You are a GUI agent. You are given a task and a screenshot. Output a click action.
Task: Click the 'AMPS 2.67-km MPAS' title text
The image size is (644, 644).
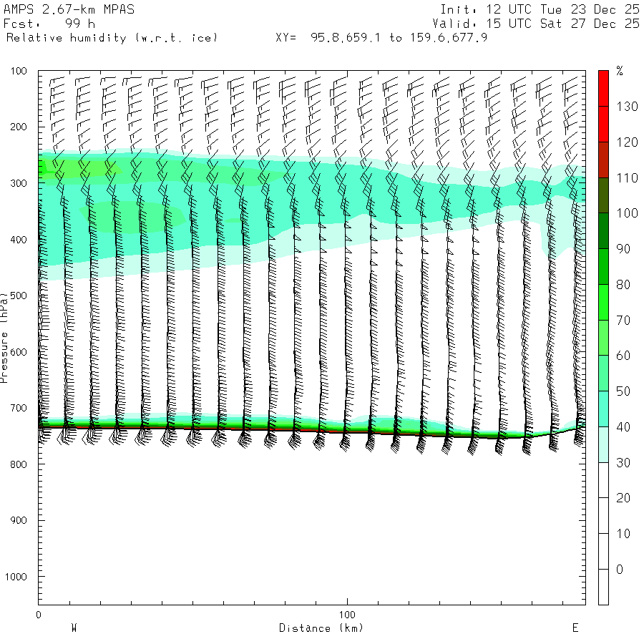coord(68,10)
